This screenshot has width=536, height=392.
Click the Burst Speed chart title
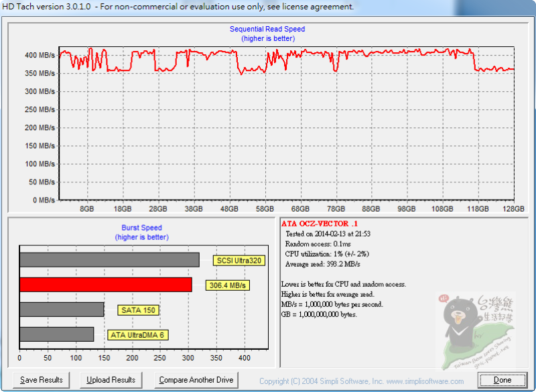click(x=141, y=228)
